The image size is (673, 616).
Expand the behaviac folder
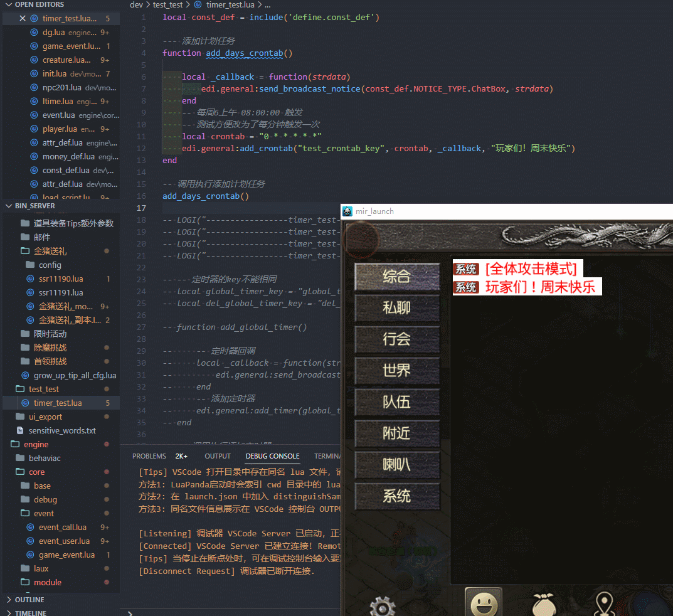pyautogui.click(x=45, y=459)
